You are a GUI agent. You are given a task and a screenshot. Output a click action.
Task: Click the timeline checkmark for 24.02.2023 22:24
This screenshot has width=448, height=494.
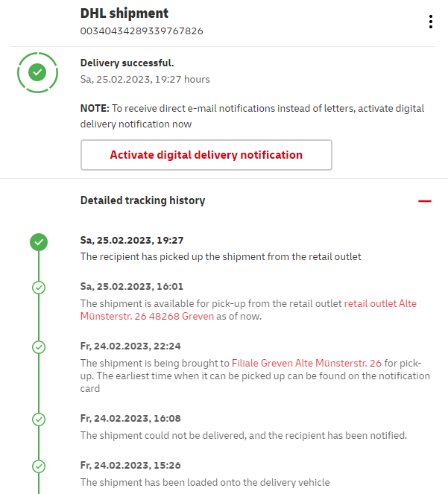39,347
